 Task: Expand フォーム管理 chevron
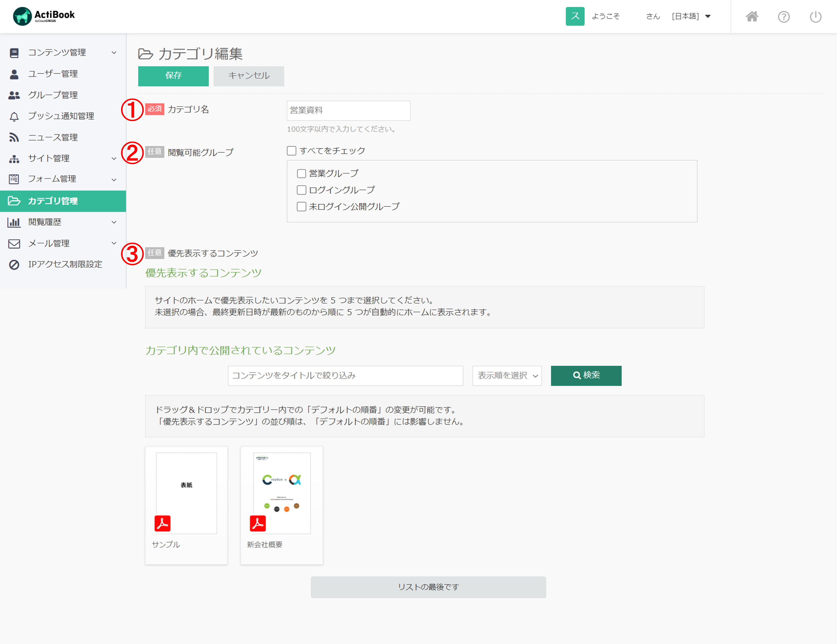114,179
